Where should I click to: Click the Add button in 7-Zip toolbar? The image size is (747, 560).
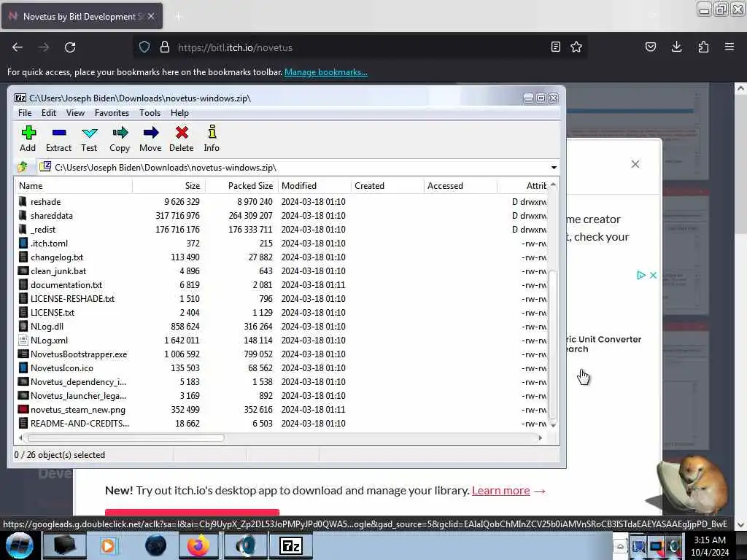(x=28, y=139)
